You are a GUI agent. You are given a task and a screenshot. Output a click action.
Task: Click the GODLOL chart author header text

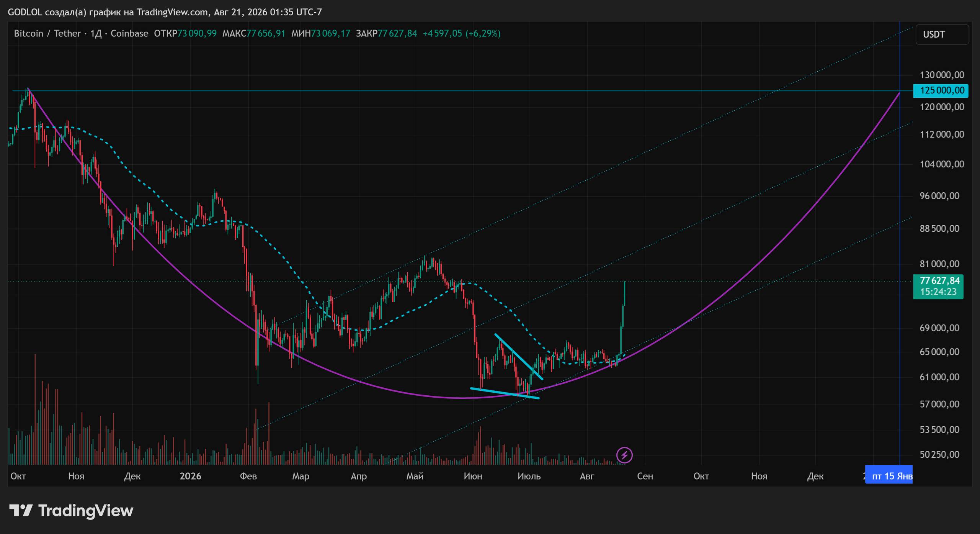tap(165, 12)
